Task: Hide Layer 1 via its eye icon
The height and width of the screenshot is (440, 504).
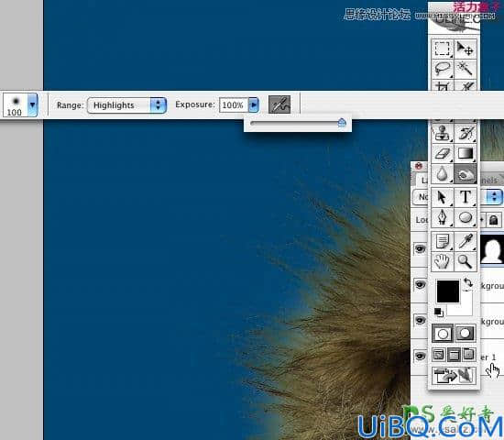Action: click(420, 356)
